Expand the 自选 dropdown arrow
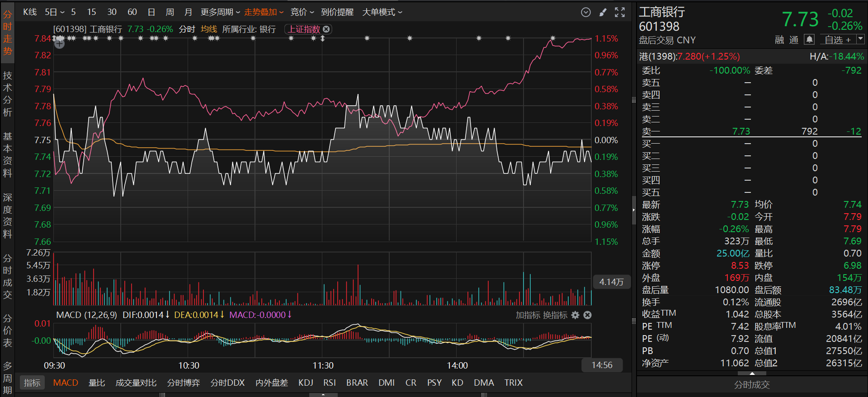 (861, 40)
